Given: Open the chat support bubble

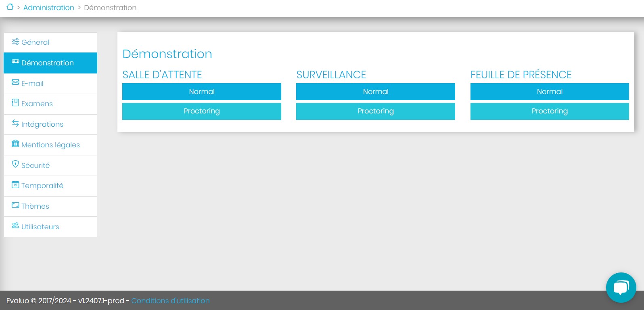Looking at the screenshot, I should [x=621, y=287].
